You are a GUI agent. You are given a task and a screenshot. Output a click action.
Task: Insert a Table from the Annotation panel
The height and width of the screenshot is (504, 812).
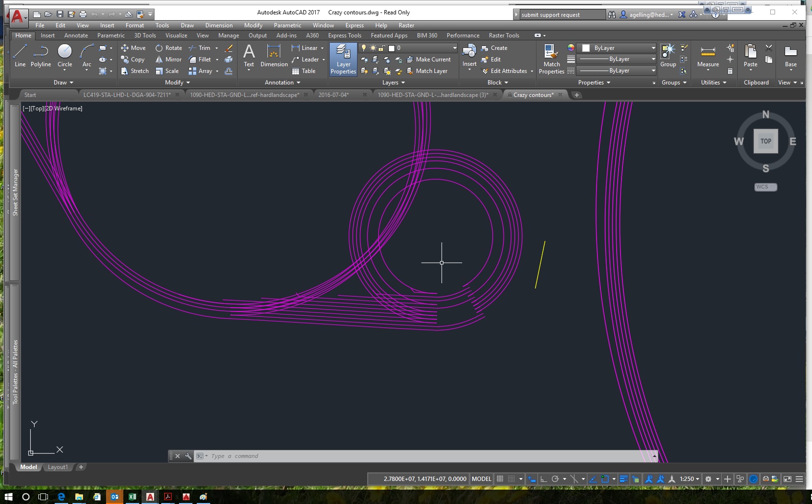click(x=306, y=71)
